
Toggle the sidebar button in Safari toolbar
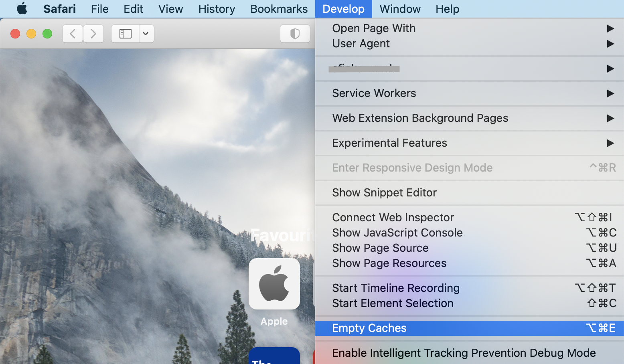pos(126,34)
